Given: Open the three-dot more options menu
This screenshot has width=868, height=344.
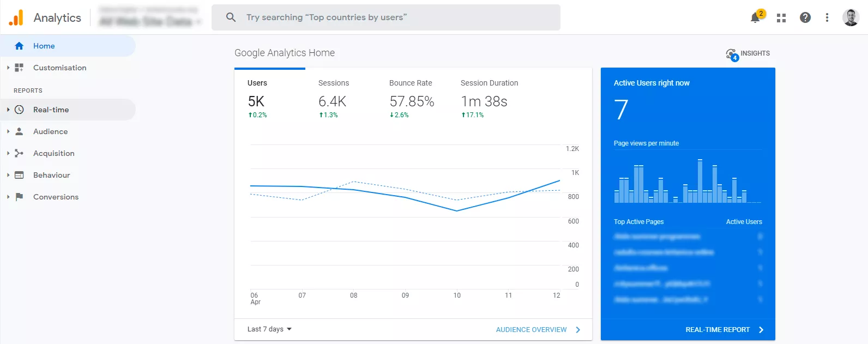Looking at the screenshot, I should 827,17.
